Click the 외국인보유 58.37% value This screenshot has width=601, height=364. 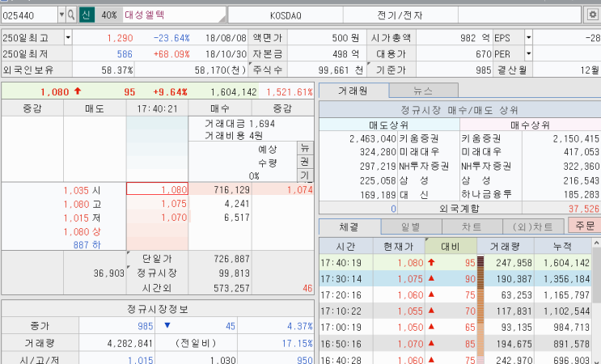click(117, 70)
